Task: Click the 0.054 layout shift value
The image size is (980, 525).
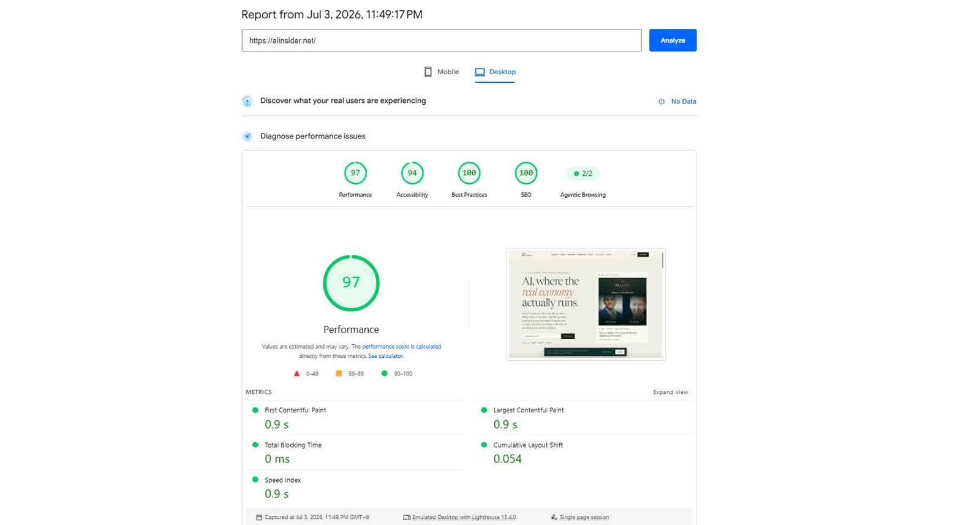Action: coord(508,459)
